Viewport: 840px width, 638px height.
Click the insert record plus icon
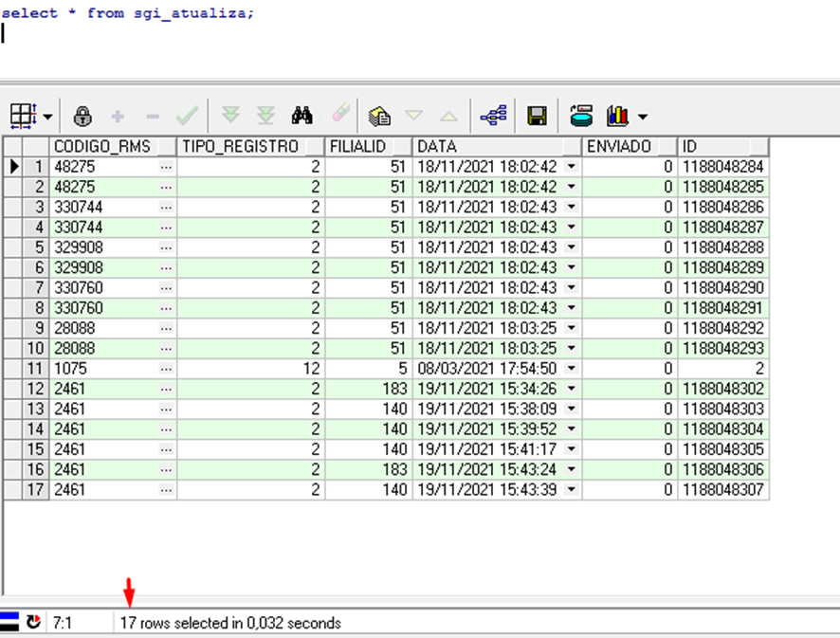[x=118, y=116]
